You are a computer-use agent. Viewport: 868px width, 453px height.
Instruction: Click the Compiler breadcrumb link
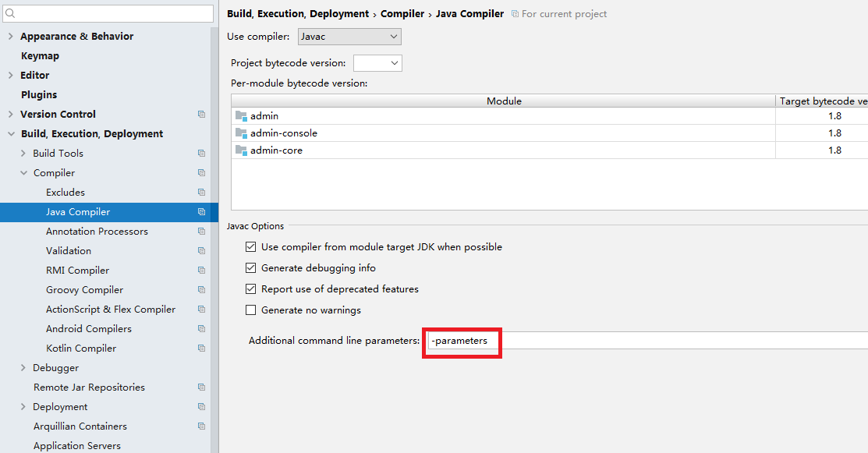pos(402,14)
